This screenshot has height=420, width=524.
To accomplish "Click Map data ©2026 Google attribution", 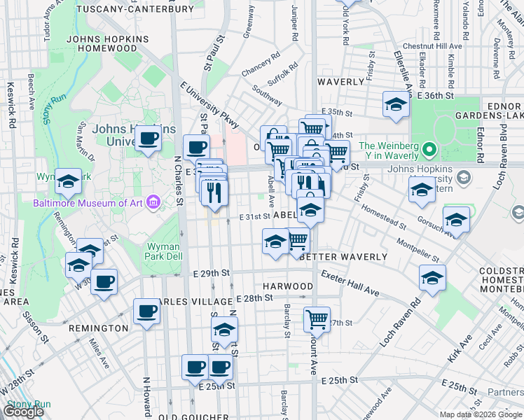I will point(481,414).
